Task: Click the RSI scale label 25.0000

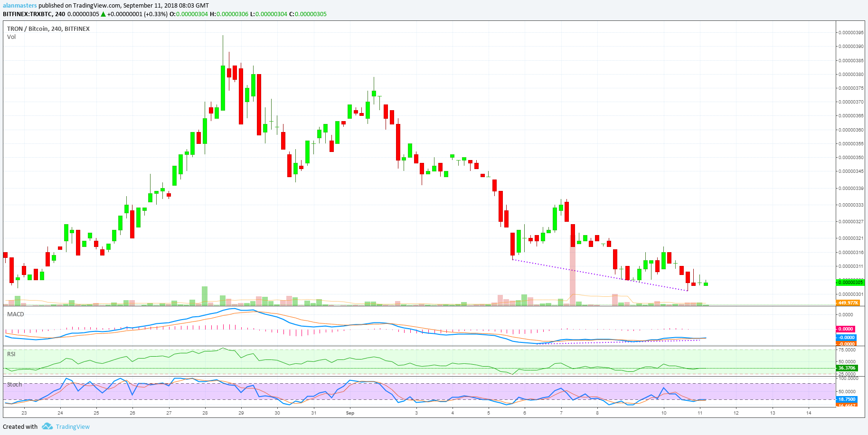Action: pos(847,374)
